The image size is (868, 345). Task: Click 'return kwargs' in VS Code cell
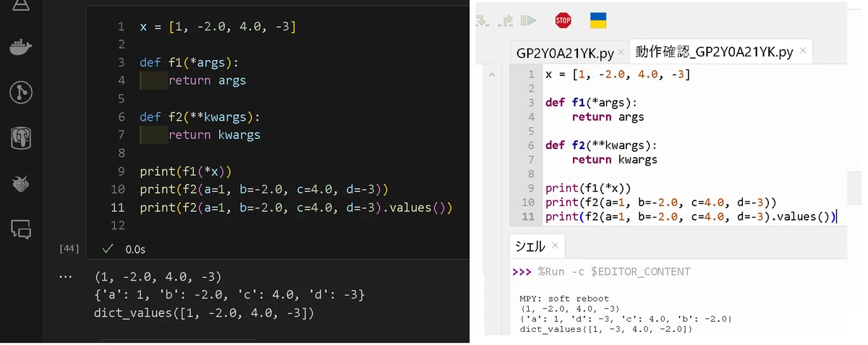(214, 135)
